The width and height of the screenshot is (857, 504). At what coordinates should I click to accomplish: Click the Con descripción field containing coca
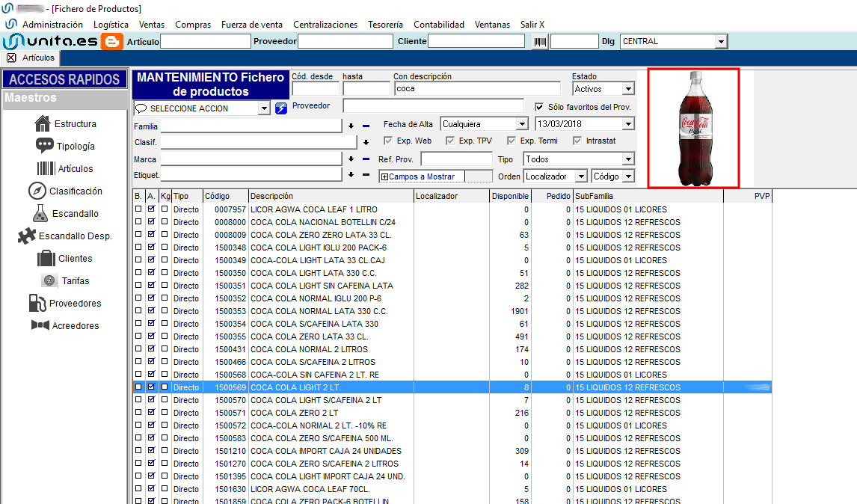pyautogui.click(x=478, y=88)
